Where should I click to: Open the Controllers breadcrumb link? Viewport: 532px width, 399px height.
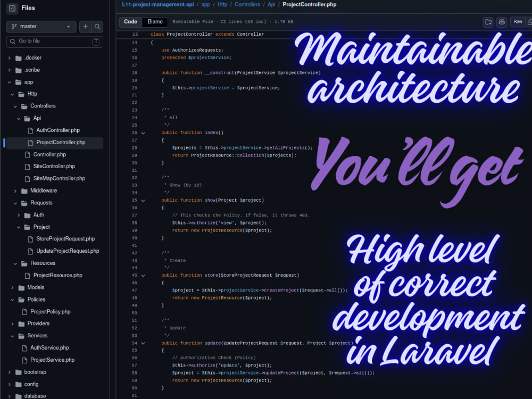click(247, 4)
